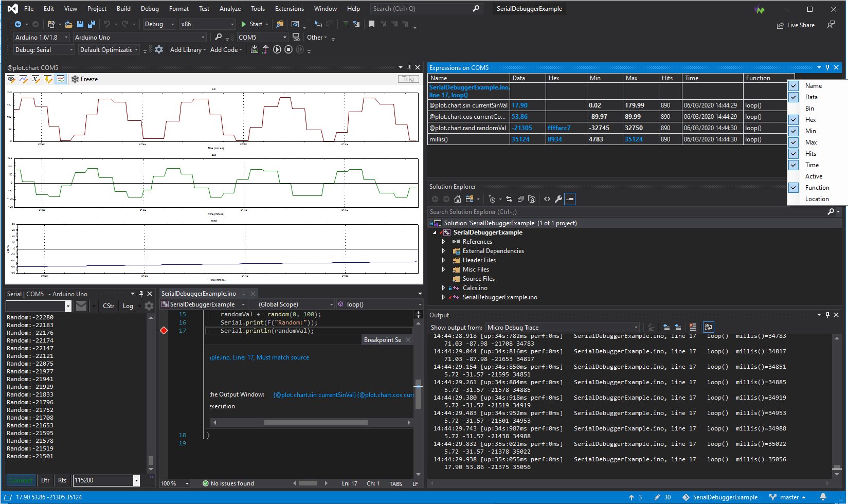Uncheck Name column option
Screen dimensions: 848x504
tap(794, 86)
